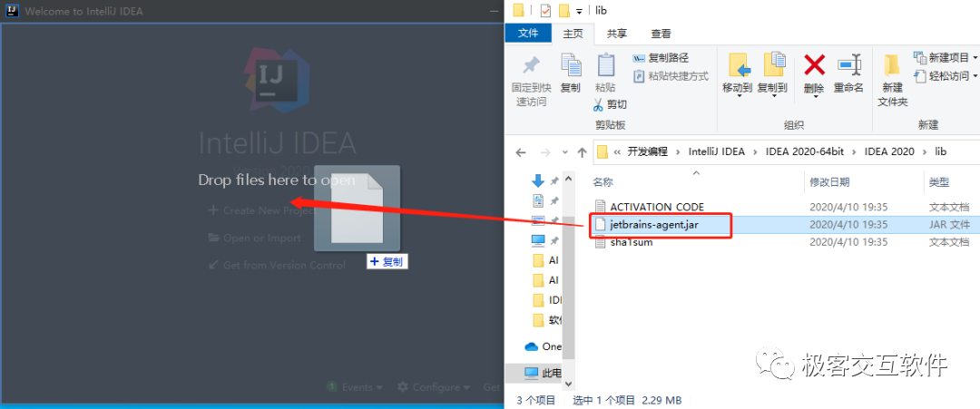Open the Events dropdown in IntelliJ
This screenshot has height=409, width=980.
356,387
